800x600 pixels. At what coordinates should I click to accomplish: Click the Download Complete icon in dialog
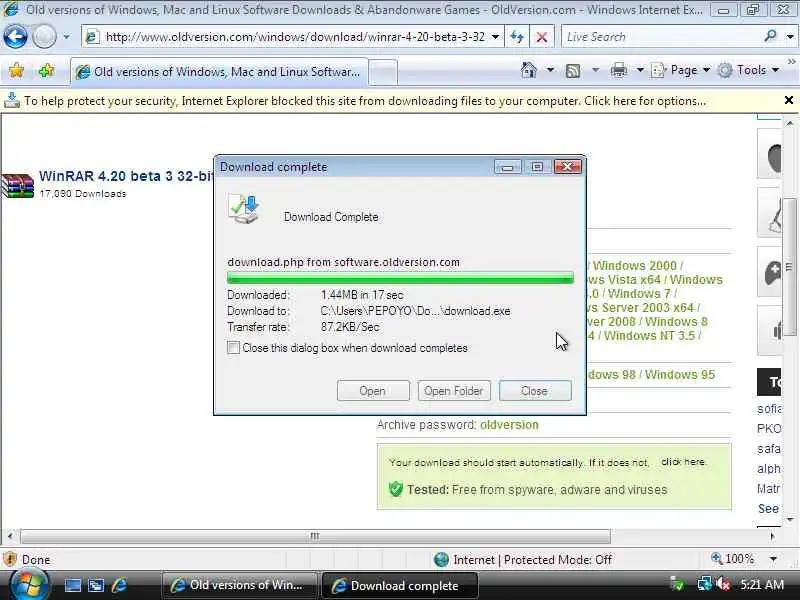[244, 209]
